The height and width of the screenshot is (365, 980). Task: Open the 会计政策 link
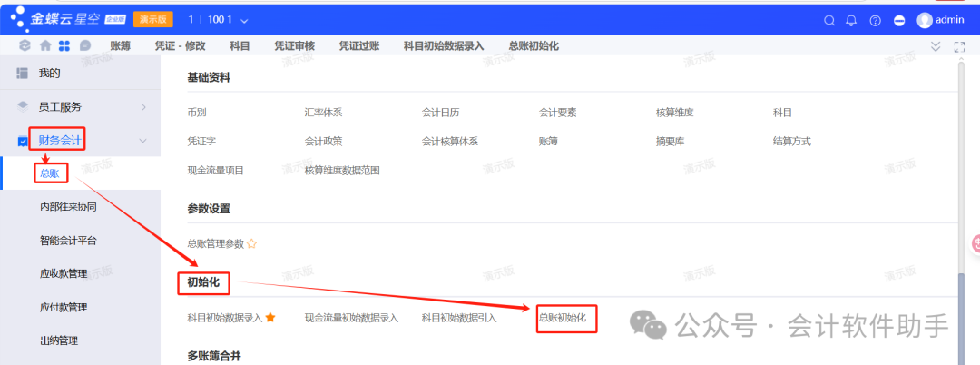coord(323,142)
